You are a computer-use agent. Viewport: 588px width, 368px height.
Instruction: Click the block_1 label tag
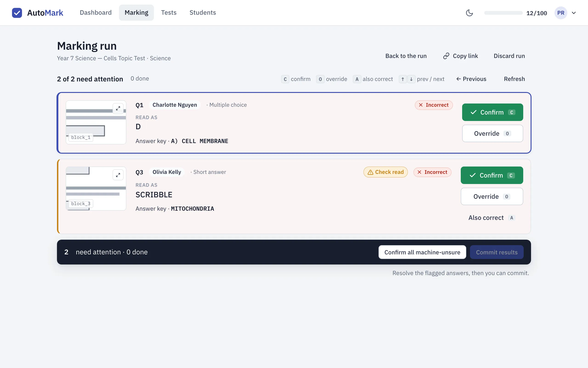pyautogui.click(x=81, y=138)
